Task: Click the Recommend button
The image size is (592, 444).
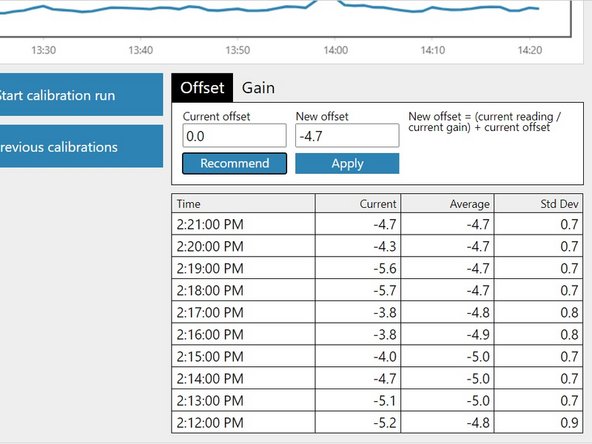Action: [234, 163]
